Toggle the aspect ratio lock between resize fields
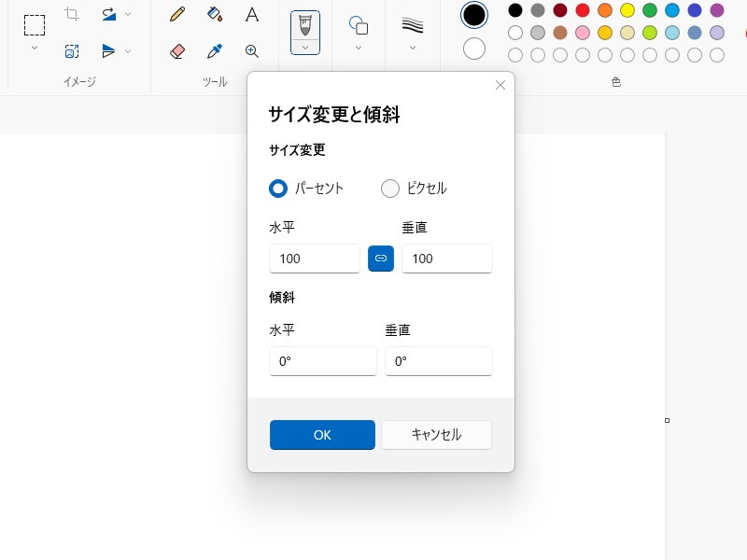Viewport: 747px width, 560px height. 383,259
